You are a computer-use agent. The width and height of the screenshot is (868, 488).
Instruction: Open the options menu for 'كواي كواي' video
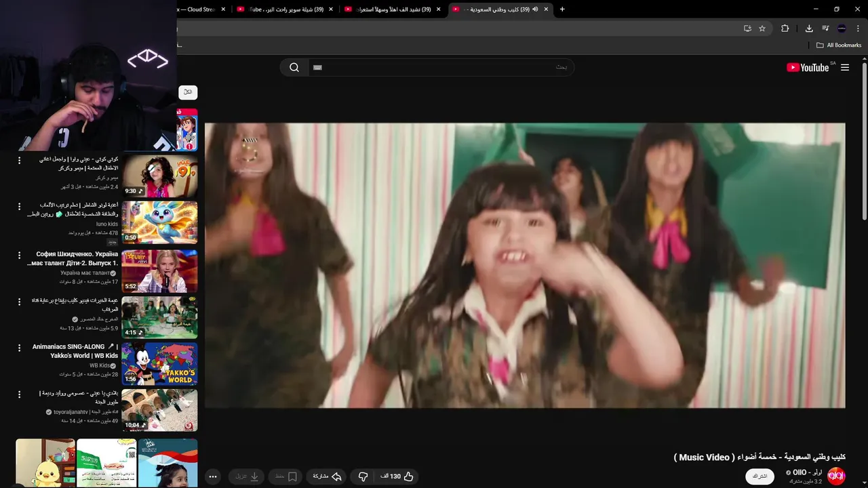coord(19,161)
